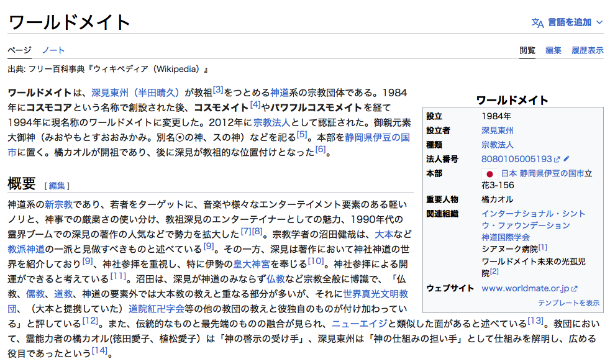Click footnote [1] after シアヌーク病院
This screenshot has height=364, width=610.
pyautogui.click(x=543, y=247)
